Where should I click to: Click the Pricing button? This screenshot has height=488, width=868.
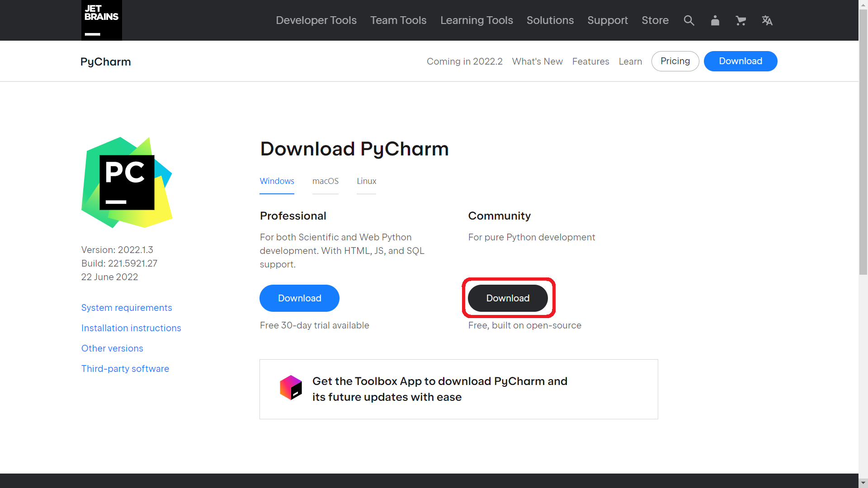click(x=675, y=61)
